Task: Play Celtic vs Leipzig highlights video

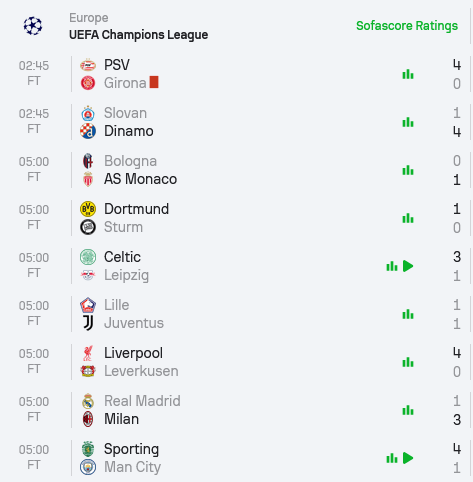Action: (408, 266)
